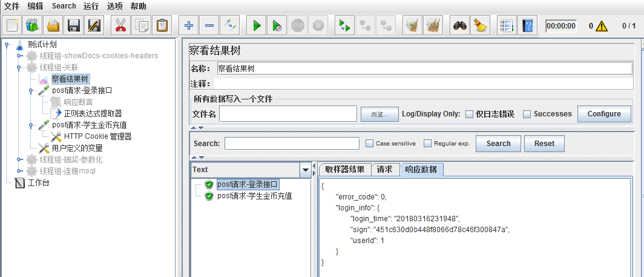Image resolution: width=644 pixels, height=277 pixels.
Task: Clear results with single broom icon
Action: 412,26
